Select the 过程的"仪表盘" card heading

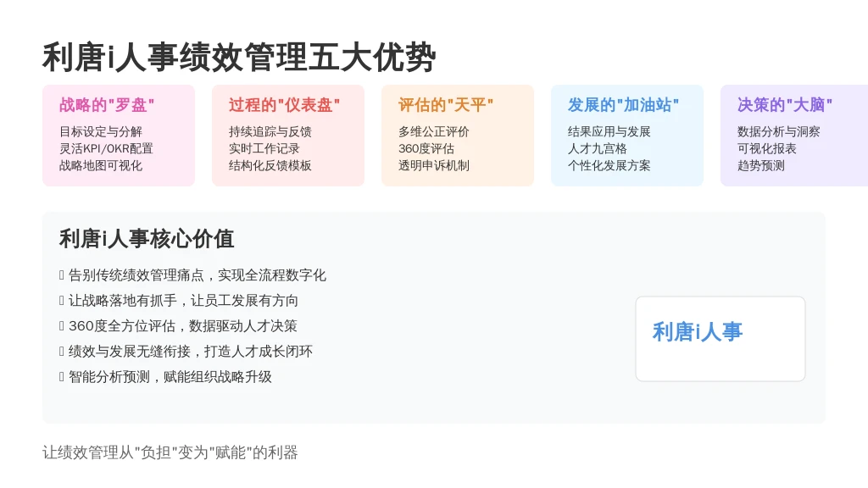click(x=285, y=104)
